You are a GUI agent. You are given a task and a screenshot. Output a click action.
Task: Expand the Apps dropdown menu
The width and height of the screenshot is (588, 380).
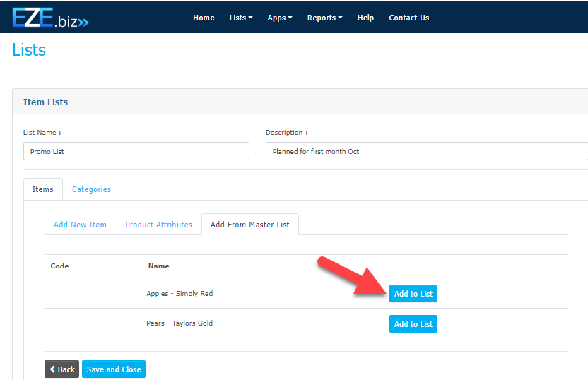click(280, 18)
